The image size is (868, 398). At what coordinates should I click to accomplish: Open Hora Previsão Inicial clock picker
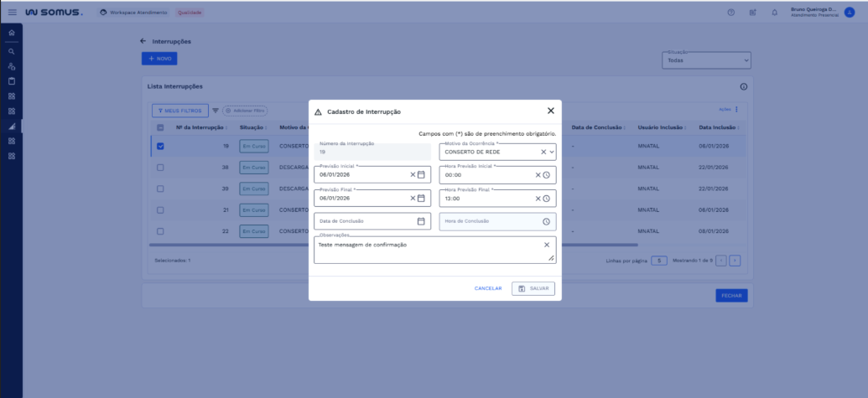point(546,175)
